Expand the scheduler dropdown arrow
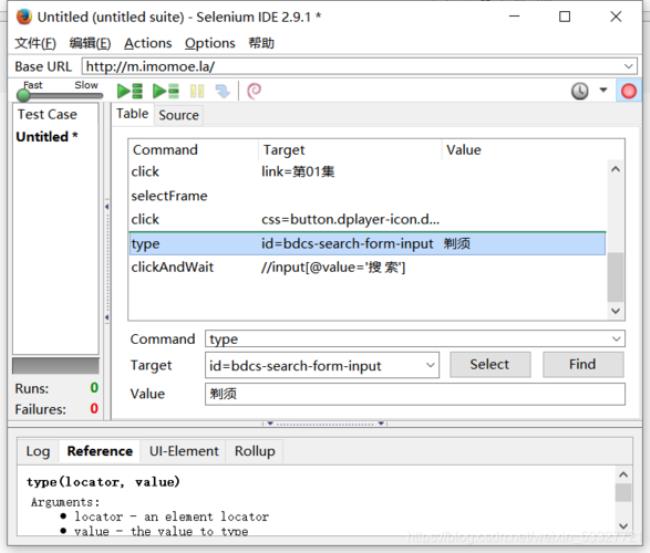This screenshot has width=650, height=553. [x=603, y=90]
